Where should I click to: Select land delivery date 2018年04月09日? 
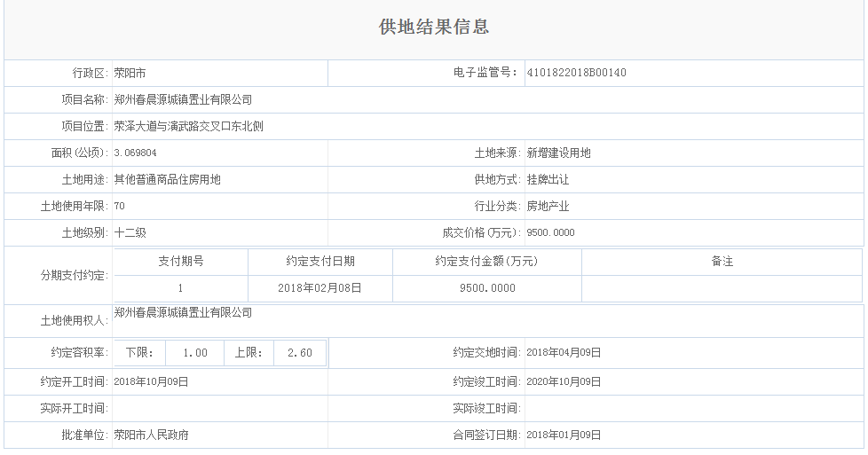564,353
